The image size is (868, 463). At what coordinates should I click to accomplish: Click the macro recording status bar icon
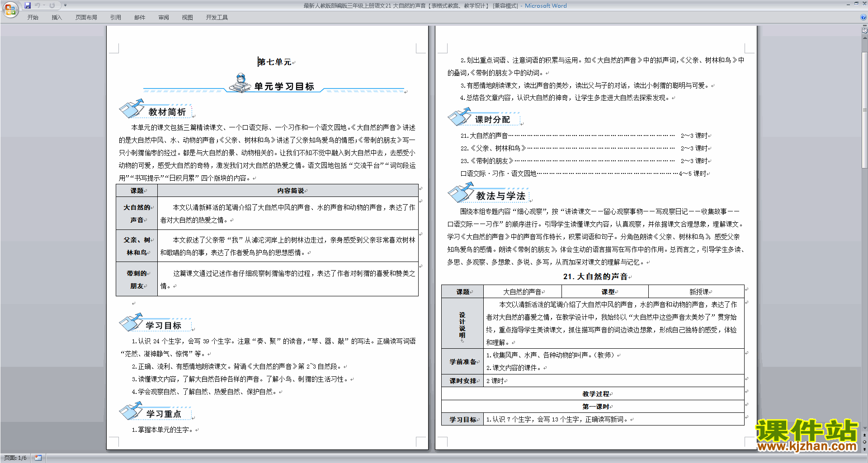(x=38, y=458)
